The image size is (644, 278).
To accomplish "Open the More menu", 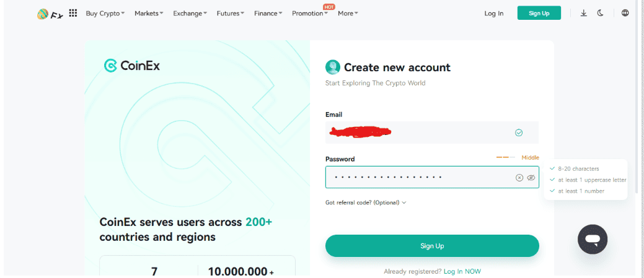I will coord(348,14).
